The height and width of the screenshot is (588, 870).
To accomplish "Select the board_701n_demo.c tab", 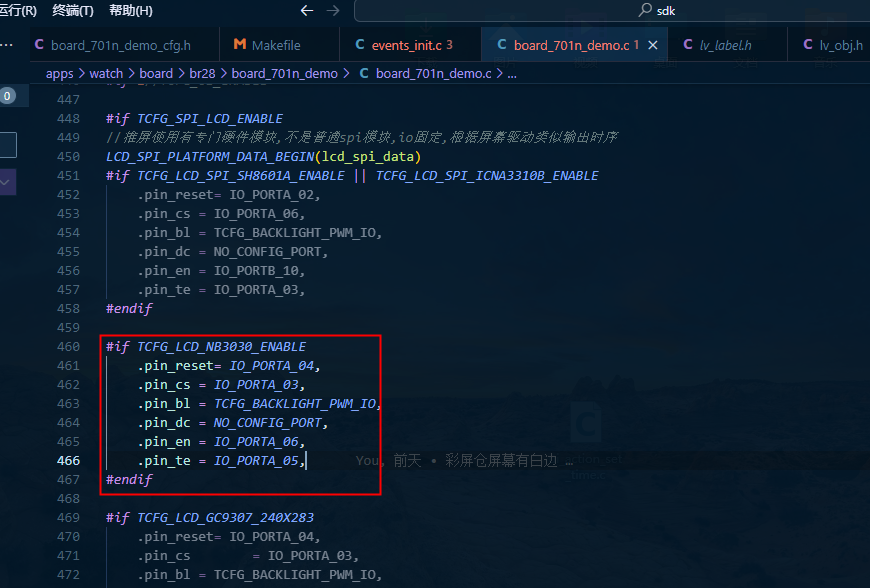I will (x=574, y=45).
